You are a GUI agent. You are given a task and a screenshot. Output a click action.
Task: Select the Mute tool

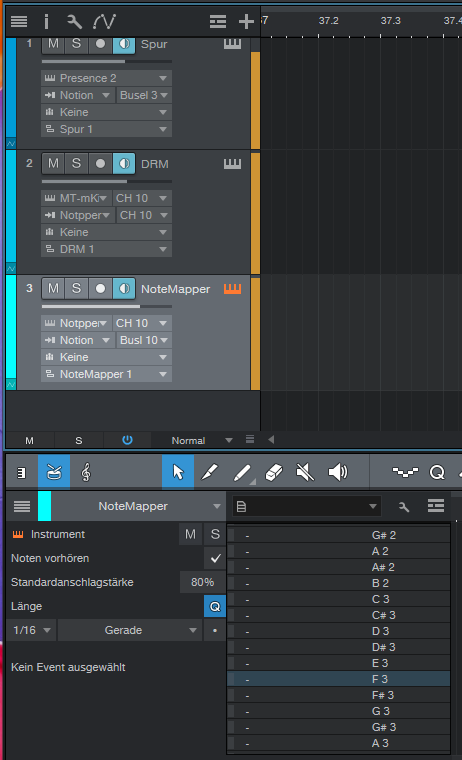305,472
